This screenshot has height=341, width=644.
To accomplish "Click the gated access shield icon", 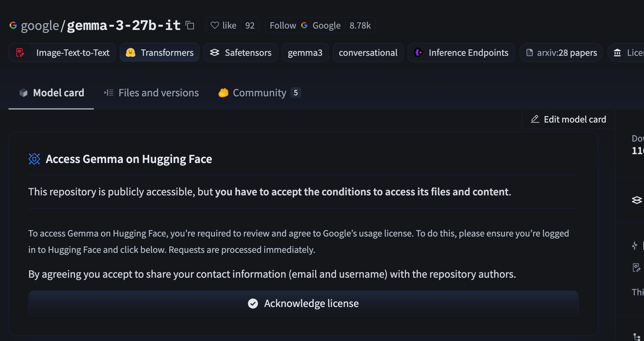I will click(34, 159).
